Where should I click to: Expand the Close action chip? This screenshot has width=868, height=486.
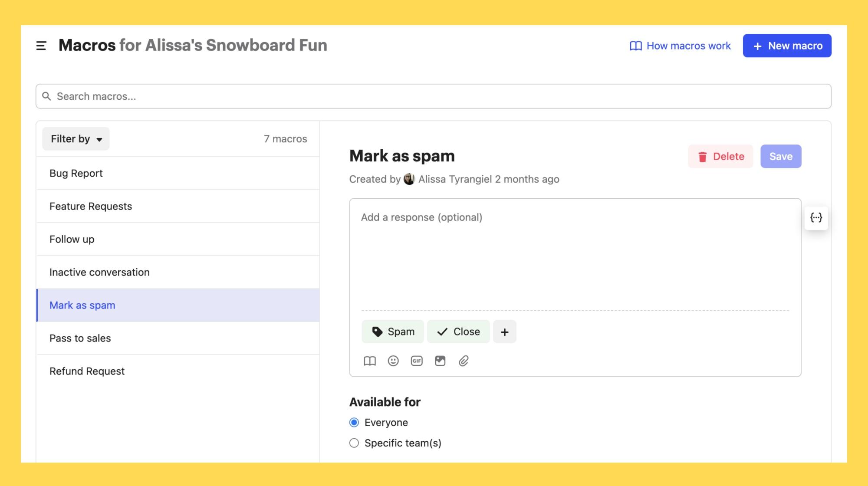point(458,331)
